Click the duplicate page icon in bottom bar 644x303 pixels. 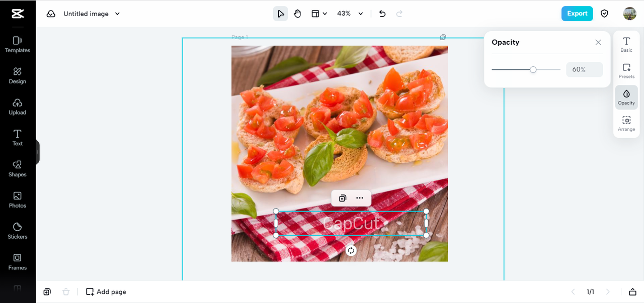click(47, 292)
